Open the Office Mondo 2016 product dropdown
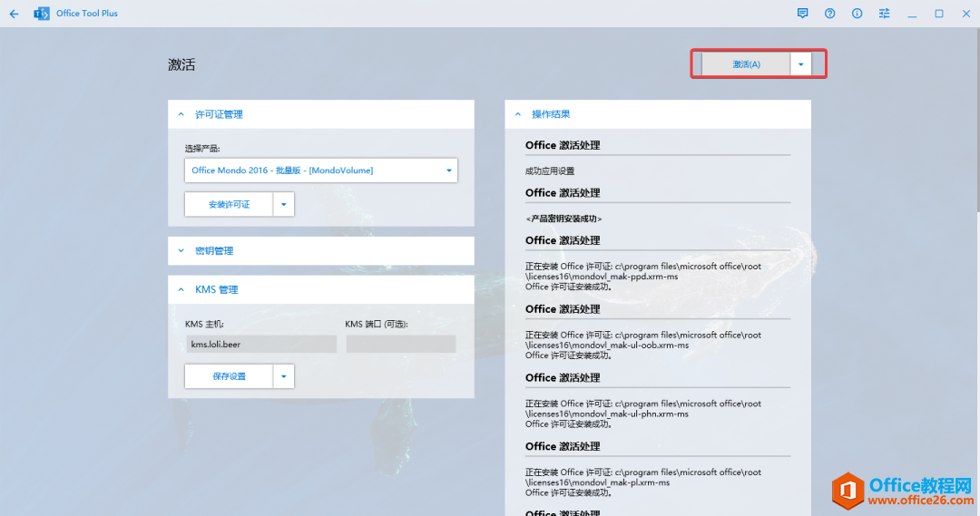This screenshot has width=980, height=516. click(320, 170)
